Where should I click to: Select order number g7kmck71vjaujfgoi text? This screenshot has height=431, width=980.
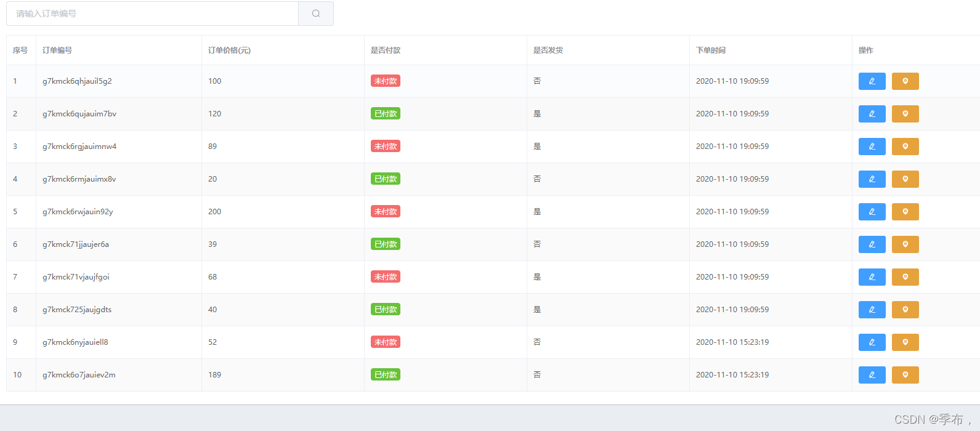coord(76,277)
